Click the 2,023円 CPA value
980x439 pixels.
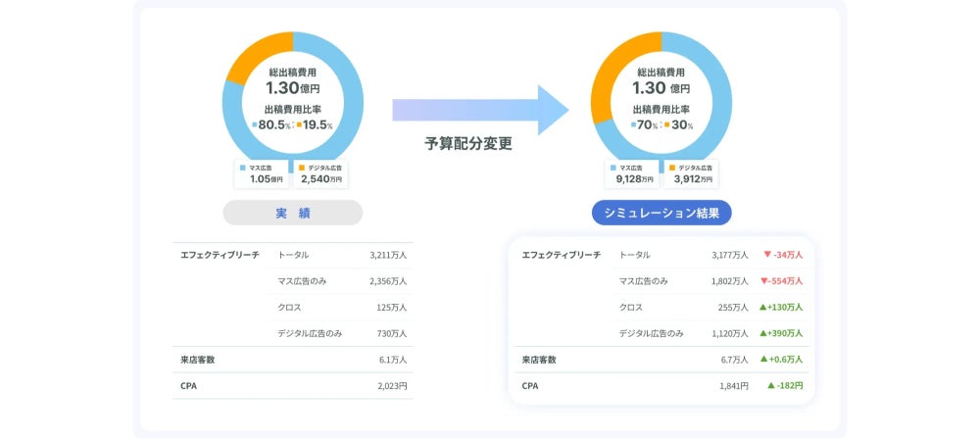[393, 386]
